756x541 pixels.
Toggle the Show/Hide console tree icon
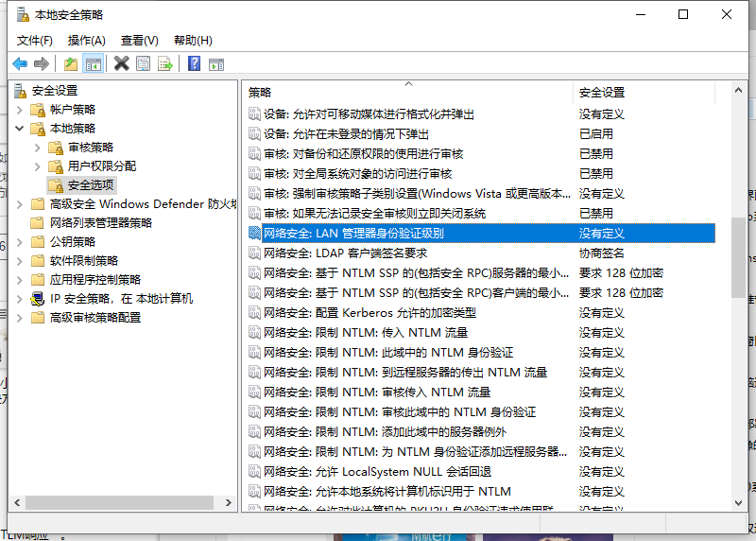coord(93,63)
